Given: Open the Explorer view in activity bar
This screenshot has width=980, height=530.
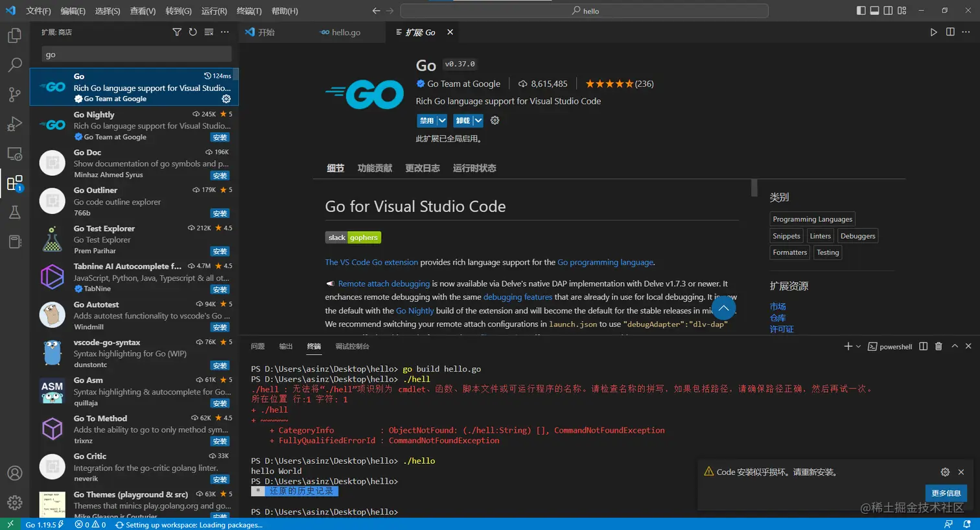Looking at the screenshot, I should pos(14,35).
